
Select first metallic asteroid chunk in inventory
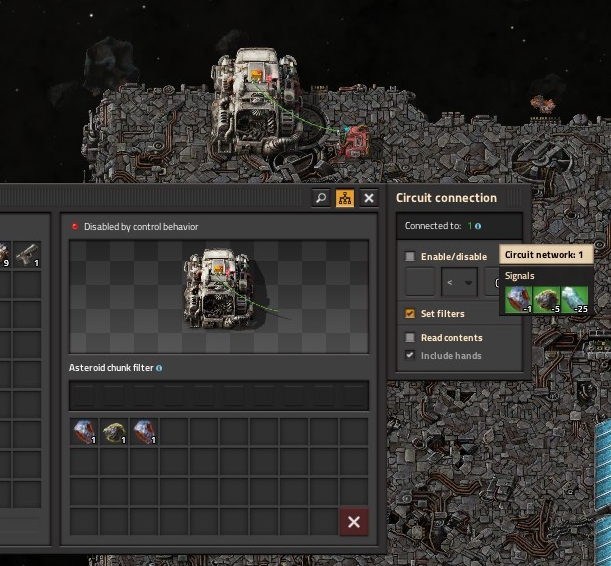[x=84, y=432]
